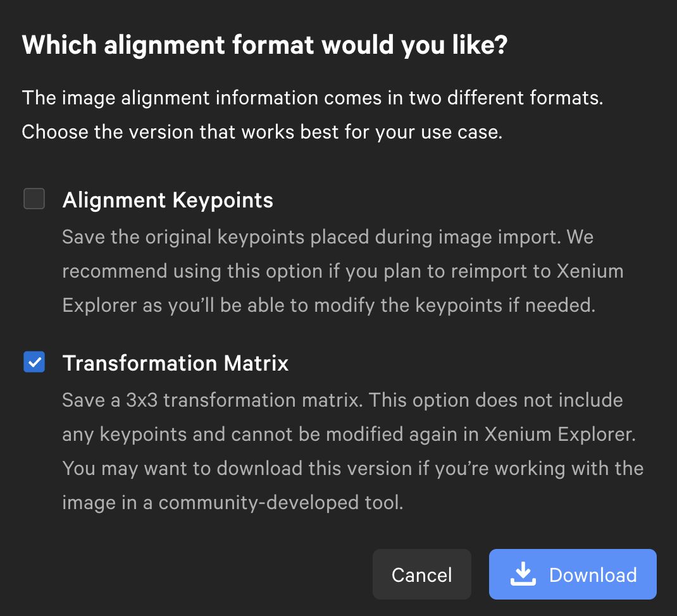Uncheck the Transformation Matrix checkbox
This screenshot has height=616, width=677.
pyautogui.click(x=34, y=362)
